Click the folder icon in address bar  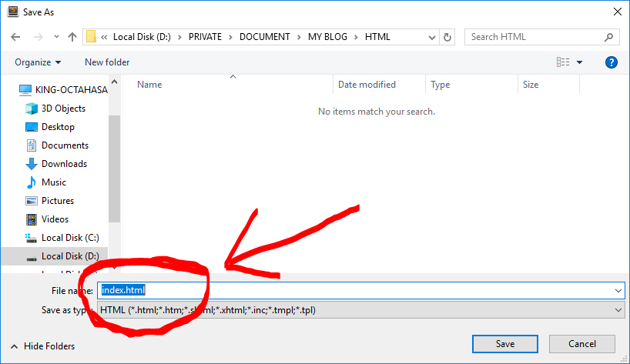(x=91, y=36)
